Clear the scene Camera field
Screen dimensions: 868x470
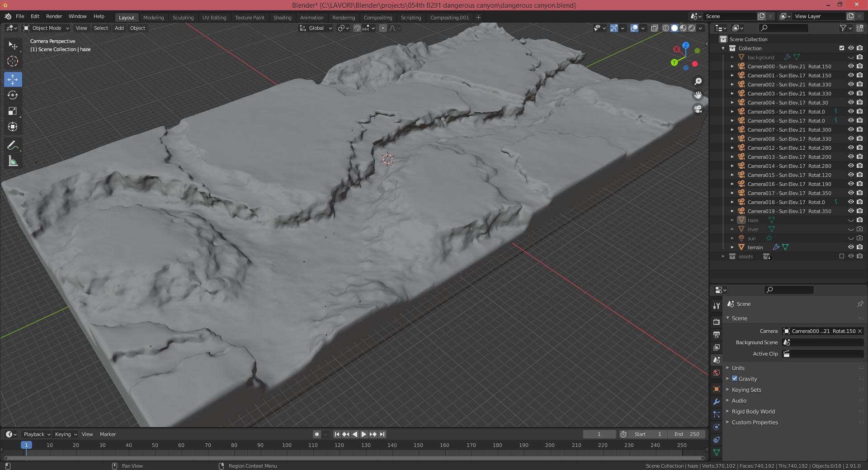coord(859,331)
